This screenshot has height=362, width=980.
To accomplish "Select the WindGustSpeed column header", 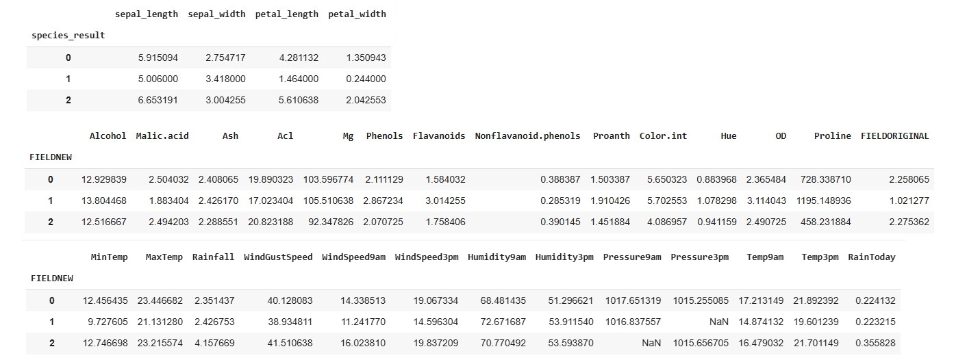I will tap(278, 257).
